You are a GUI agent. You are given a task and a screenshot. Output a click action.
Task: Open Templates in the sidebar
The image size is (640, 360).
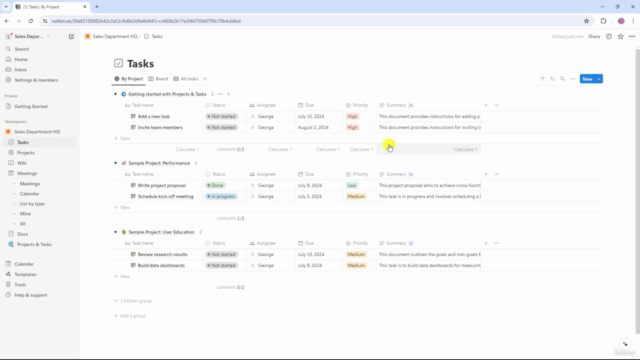click(x=25, y=274)
